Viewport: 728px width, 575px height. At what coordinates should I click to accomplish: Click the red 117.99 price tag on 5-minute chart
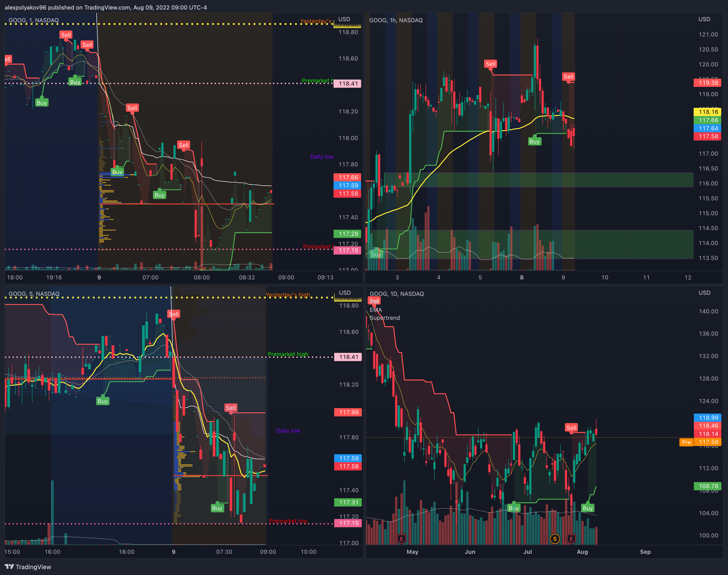point(348,413)
